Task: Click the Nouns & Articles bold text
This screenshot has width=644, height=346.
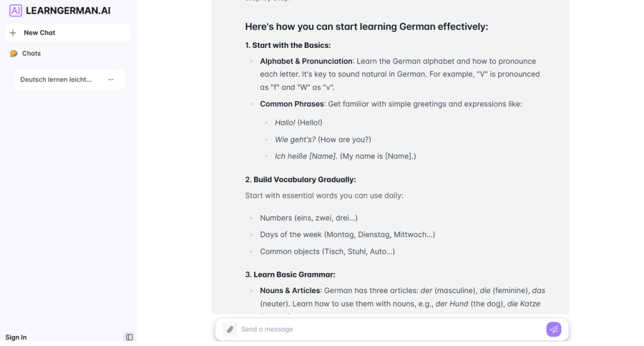Action: tap(290, 291)
